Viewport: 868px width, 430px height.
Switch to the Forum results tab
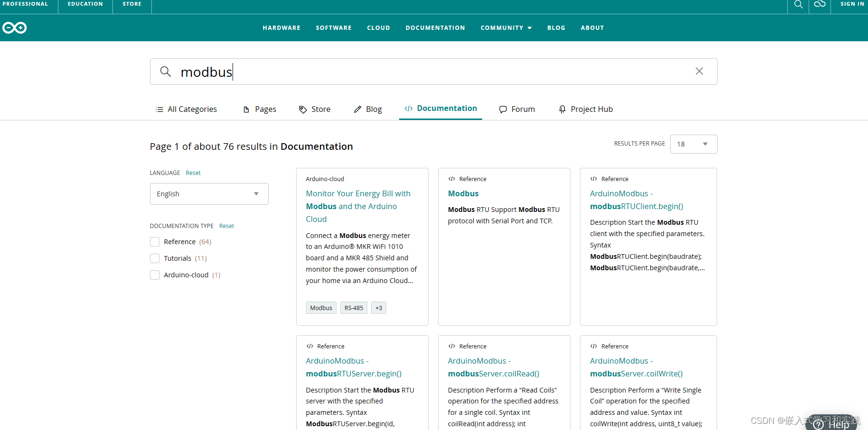click(517, 110)
